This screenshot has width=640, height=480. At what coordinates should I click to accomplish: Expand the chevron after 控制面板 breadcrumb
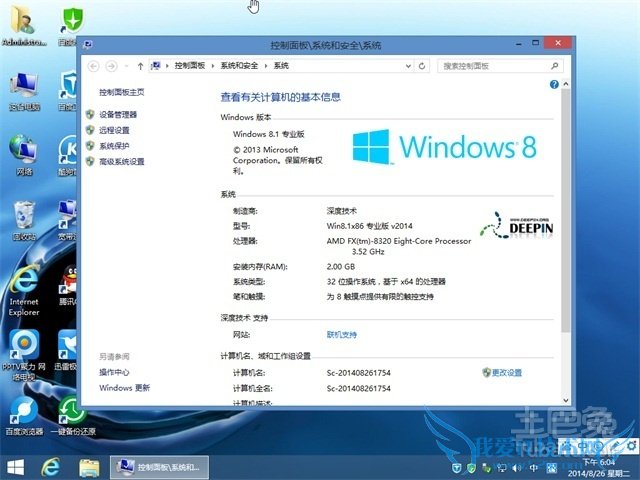coord(213,66)
